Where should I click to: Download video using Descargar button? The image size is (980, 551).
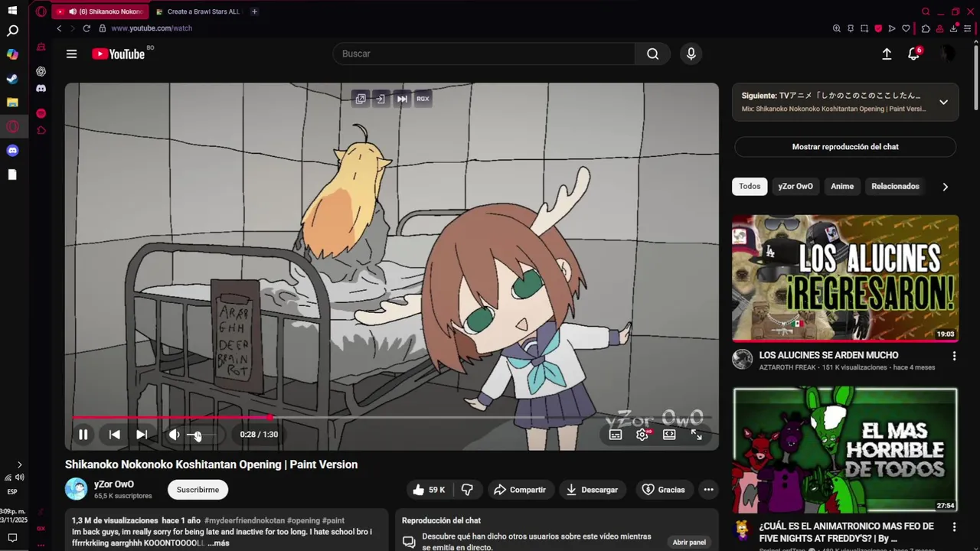[592, 490]
